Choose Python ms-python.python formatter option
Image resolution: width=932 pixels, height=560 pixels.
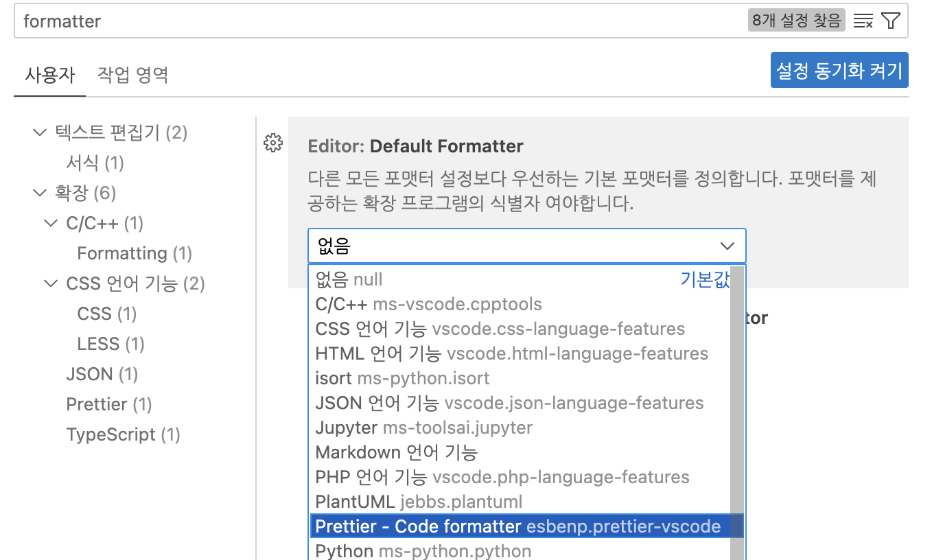tap(521, 550)
